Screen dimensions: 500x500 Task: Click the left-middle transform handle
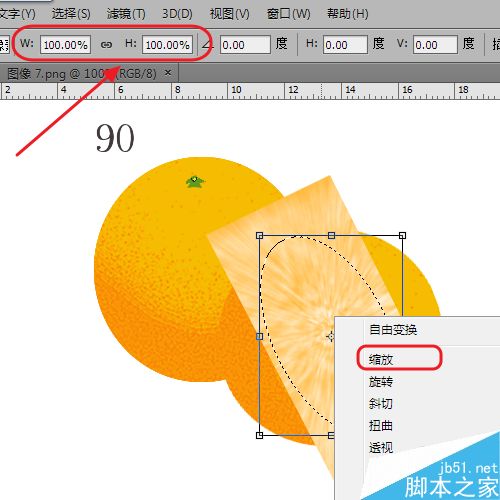pyautogui.click(x=260, y=336)
